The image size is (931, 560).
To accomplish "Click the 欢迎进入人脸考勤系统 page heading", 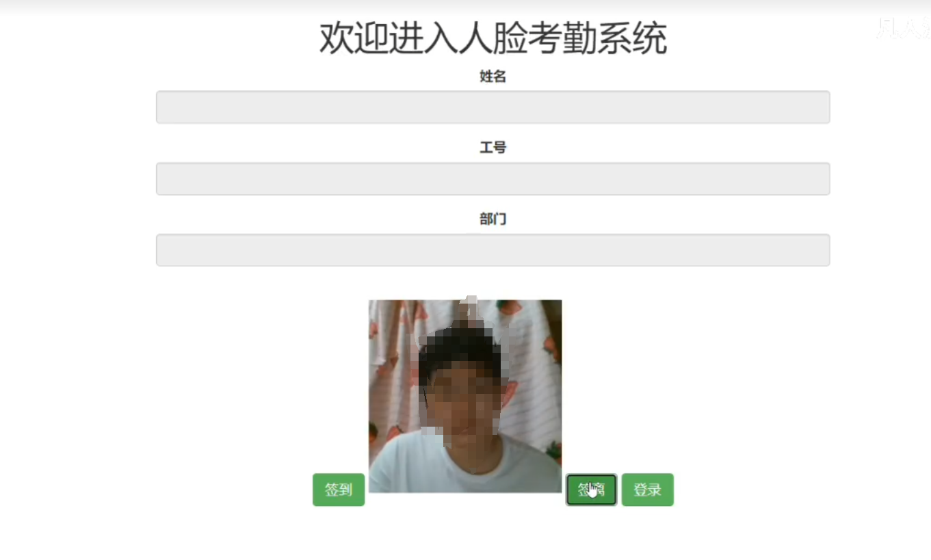I will pyautogui.click(x=493, y=38).
